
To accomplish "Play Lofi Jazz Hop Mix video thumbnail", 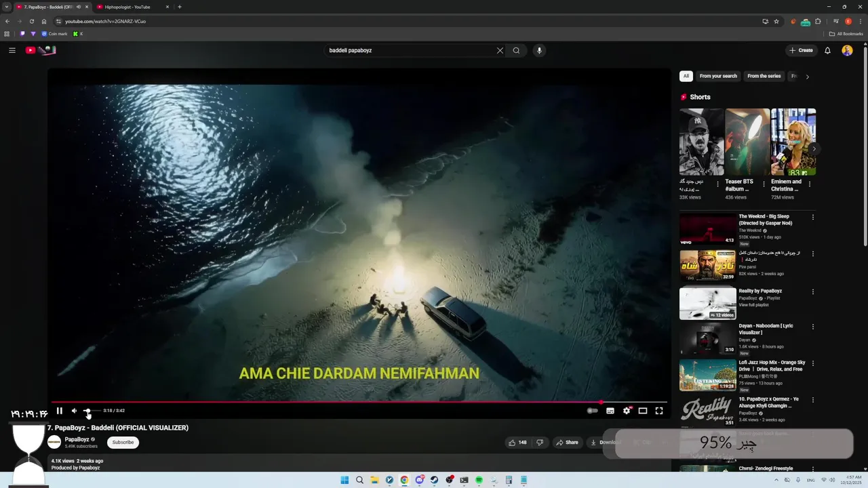I will 708,375.
